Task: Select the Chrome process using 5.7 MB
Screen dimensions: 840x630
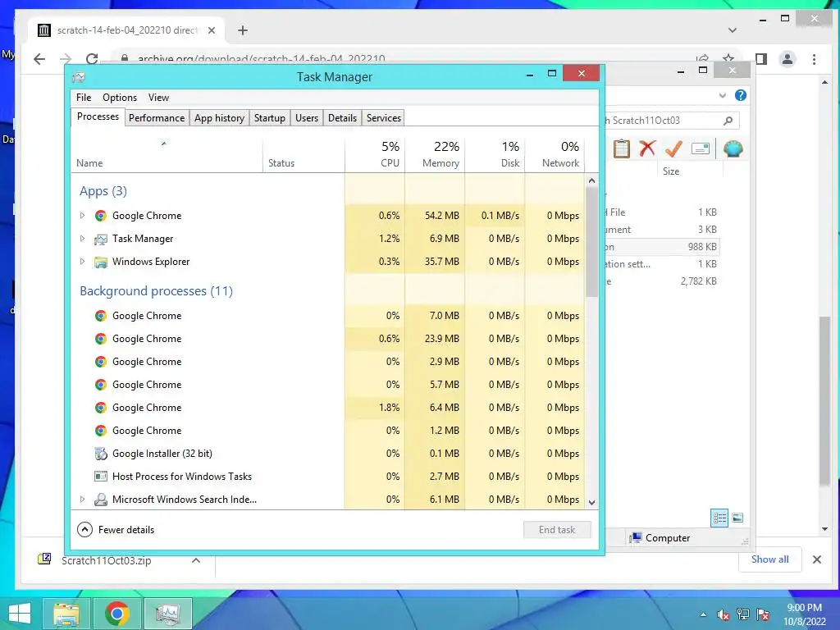Action: [x=327, y=385]
